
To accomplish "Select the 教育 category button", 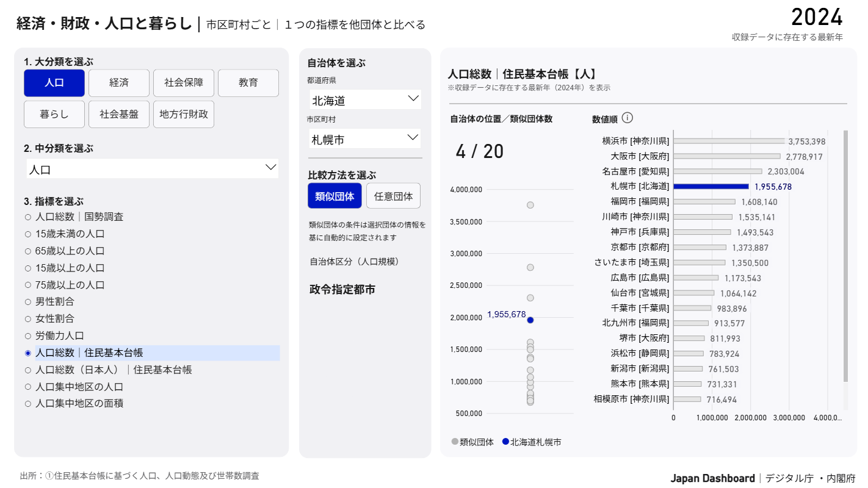I will pyautogui.click(x=248, y=83).
